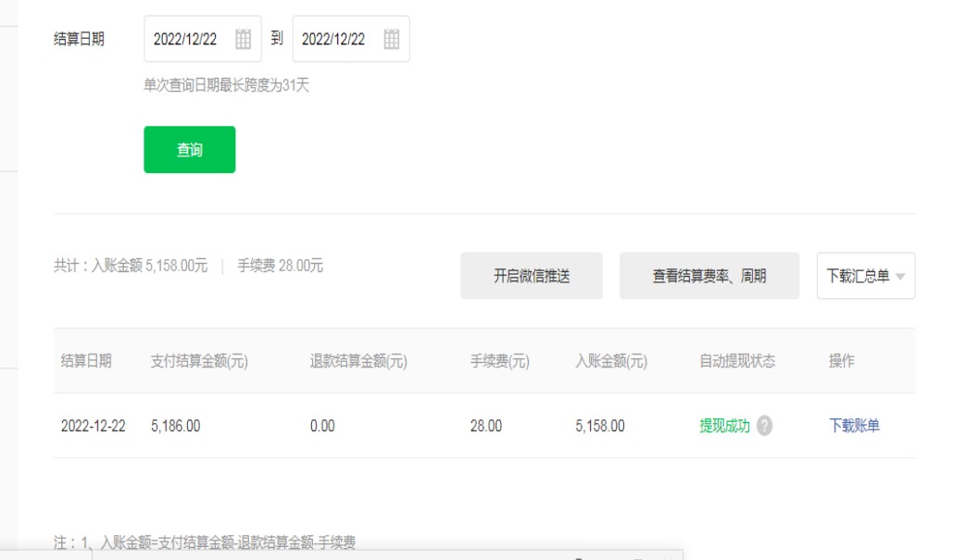Image resolution: width=966 pixels, height=560 pixels.
Task: Expand the 下载汇总单 dropdown
Action: (865, 276)
